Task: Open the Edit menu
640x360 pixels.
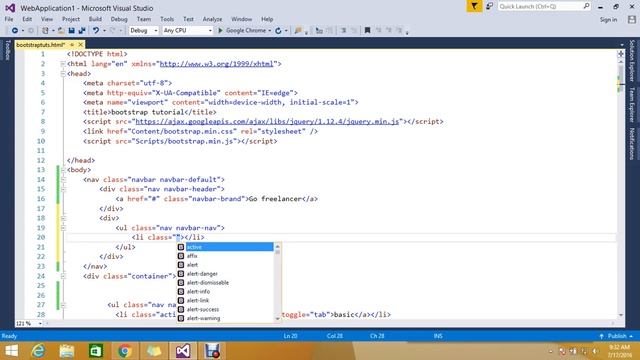Action: [27, 19]
